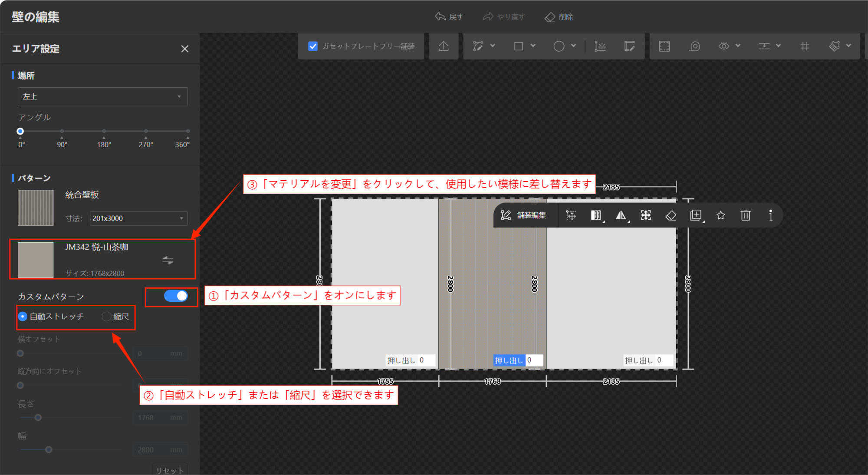This screenshot has height=475, width=868.
Task: Set angle slider to the 360° mark
Action: 188,131
